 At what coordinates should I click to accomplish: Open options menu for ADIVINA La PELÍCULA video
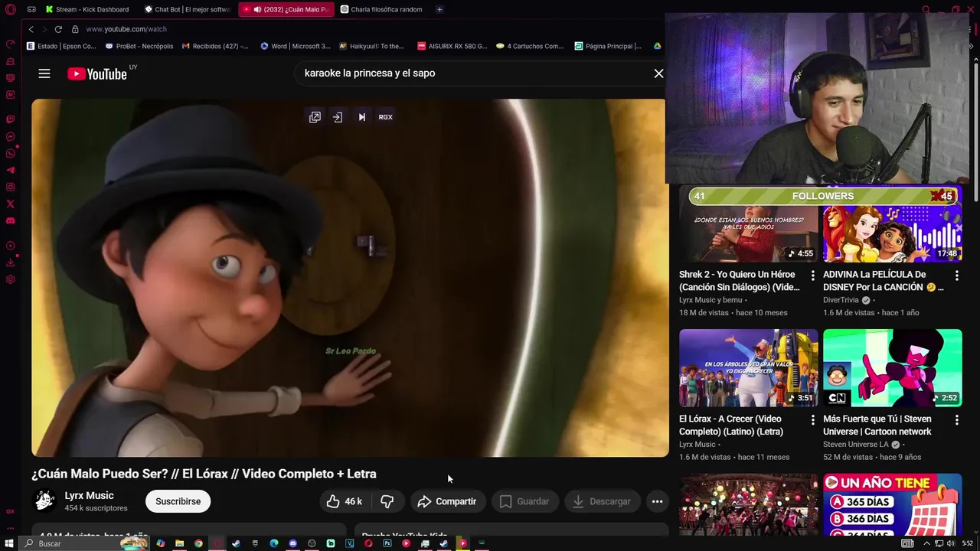[957, 275]
